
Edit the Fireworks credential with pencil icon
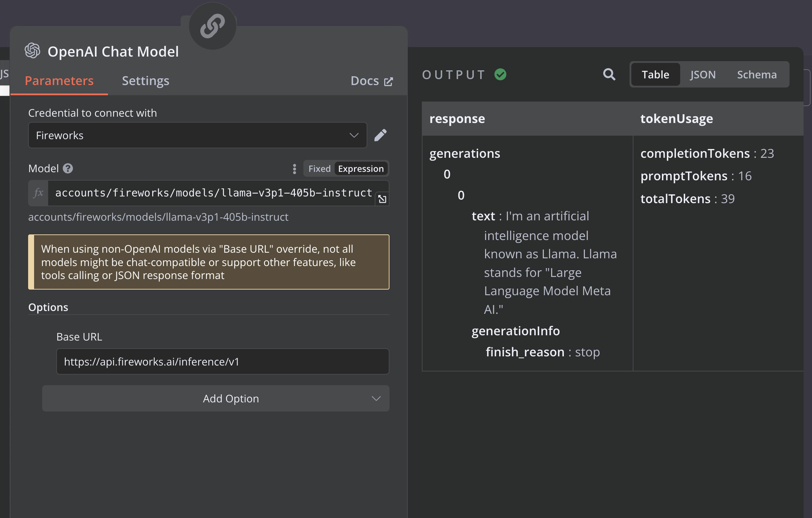(x=380, y=135)
